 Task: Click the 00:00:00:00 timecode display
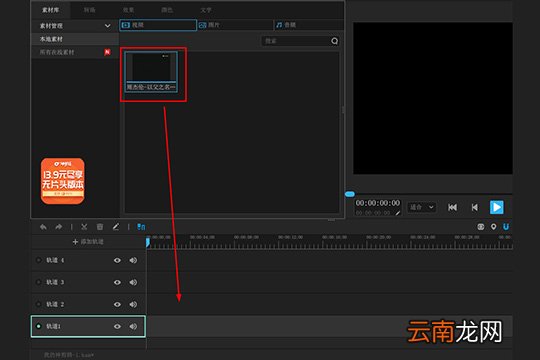[x=378, y=203]
